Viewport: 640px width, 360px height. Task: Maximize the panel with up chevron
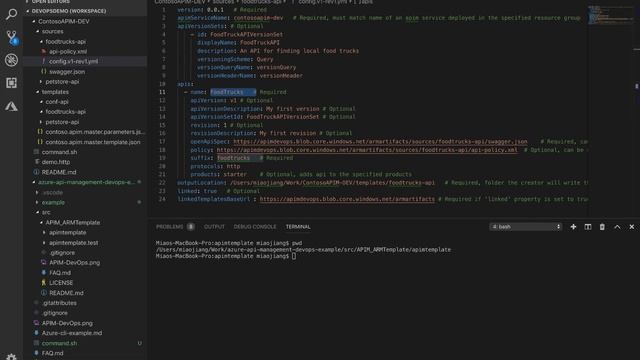(617, 227)
